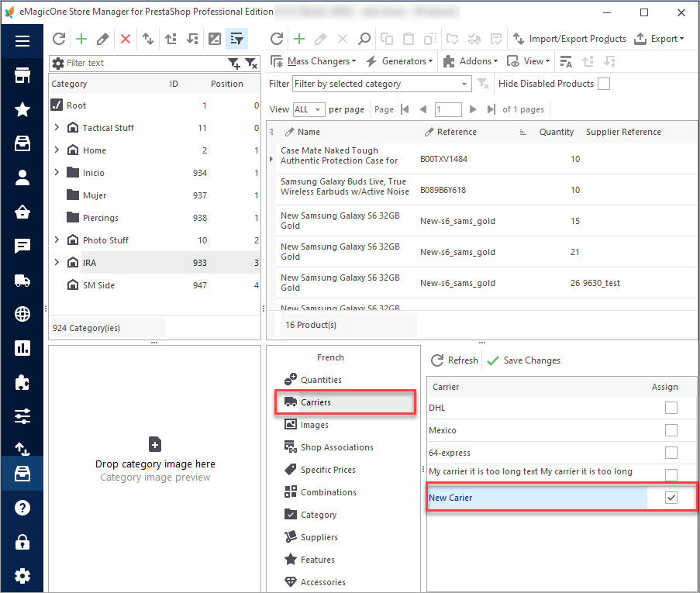
Task: Edit selected category with pencil icon
Action: 102,39
